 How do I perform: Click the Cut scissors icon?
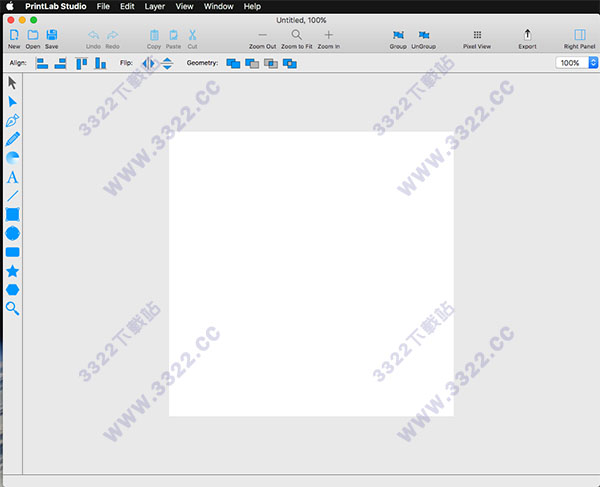(192, 39)
